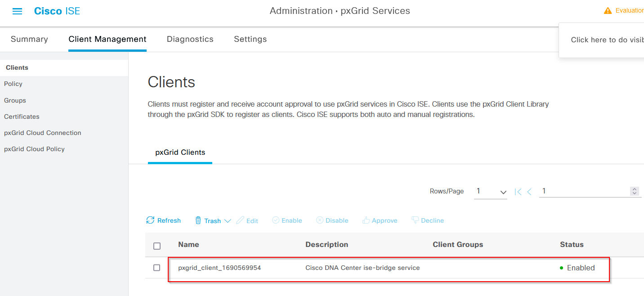This screenshot has width=644, height=296.
Task: Click the Refresh button label
Action: pyautogui.click(x=169, y=220)
